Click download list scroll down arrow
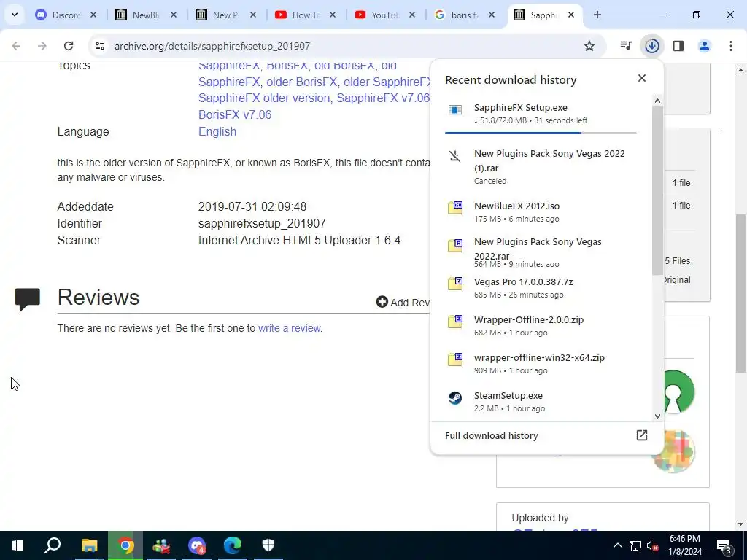Image resolution: width=747 pixels, height=560 pixels. click(657, 416)
